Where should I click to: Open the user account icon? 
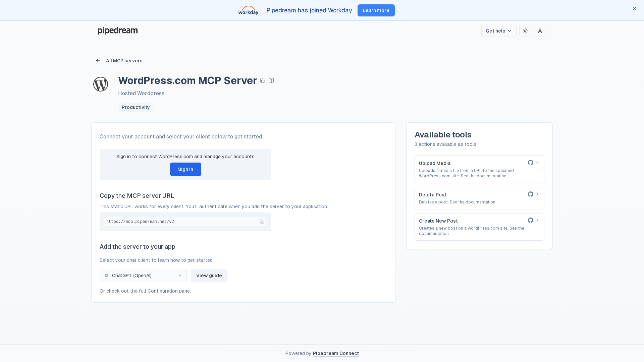coord(540,31)
